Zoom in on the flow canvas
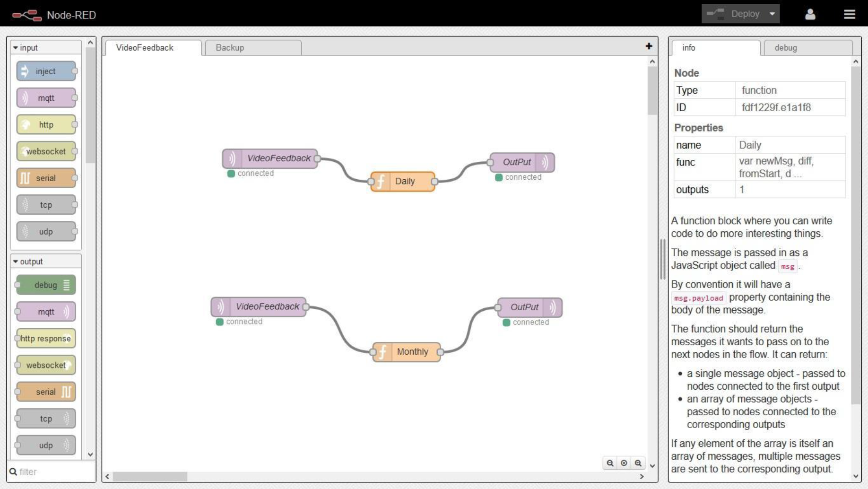Viewport: 868px width, 489px height. 638,463
